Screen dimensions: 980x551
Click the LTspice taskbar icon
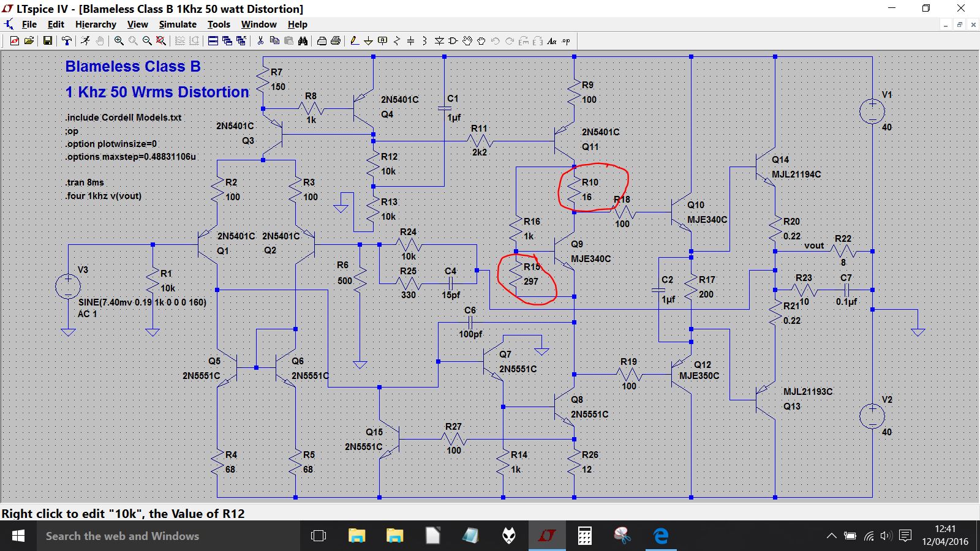(547, 536)
